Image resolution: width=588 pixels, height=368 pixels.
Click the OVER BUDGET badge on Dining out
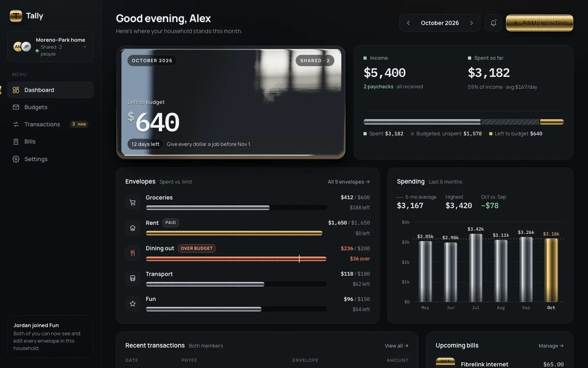(197, 249)
